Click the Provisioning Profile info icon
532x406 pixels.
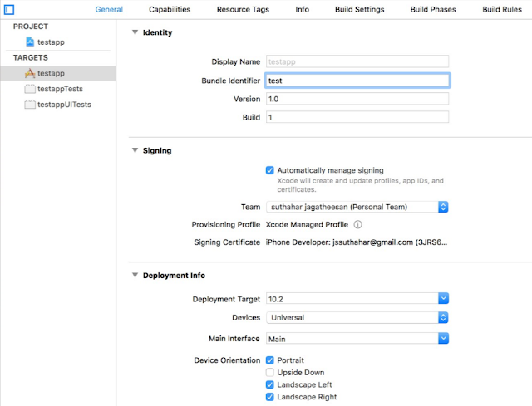[x=358, y=224]
